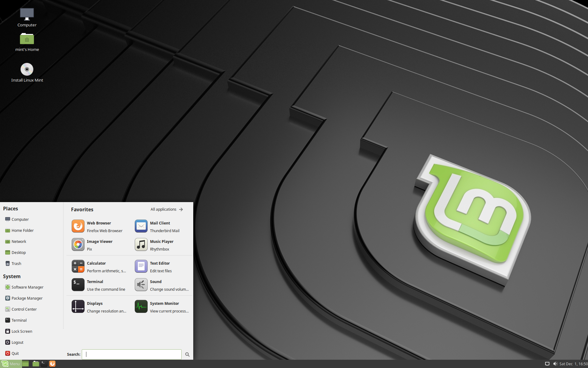Launch System Monitor application
This screenshot has width=588, height=368.
[x=161, y=307]
